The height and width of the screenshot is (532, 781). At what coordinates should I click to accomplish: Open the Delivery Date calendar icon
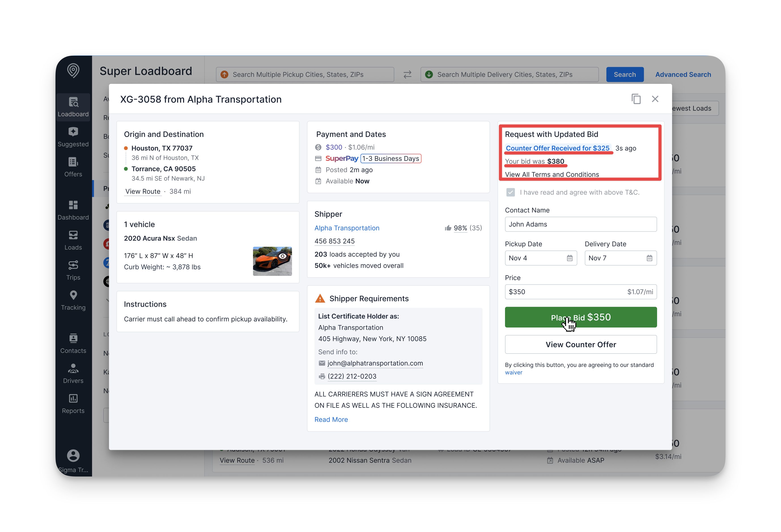tap(649, 258)
